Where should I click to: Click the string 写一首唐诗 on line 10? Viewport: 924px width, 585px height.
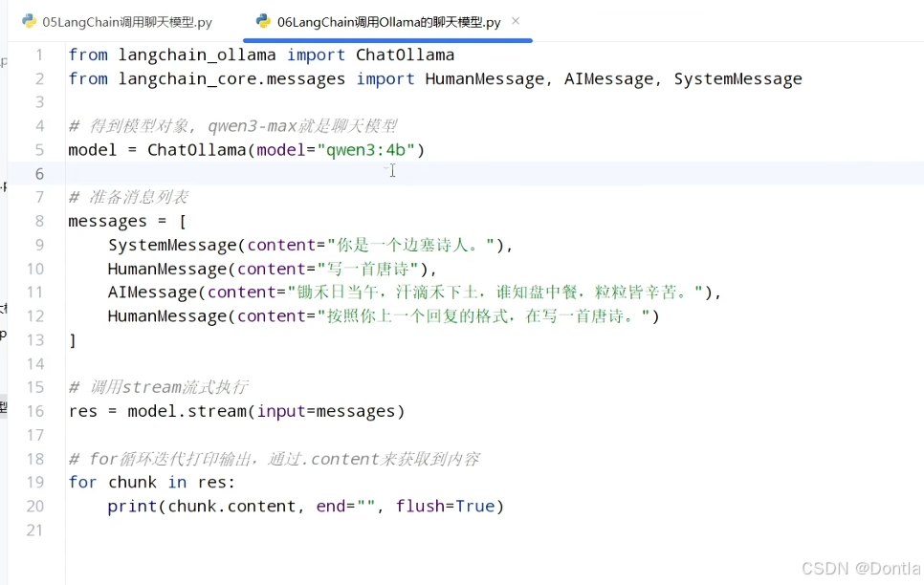tap(367, 269)
